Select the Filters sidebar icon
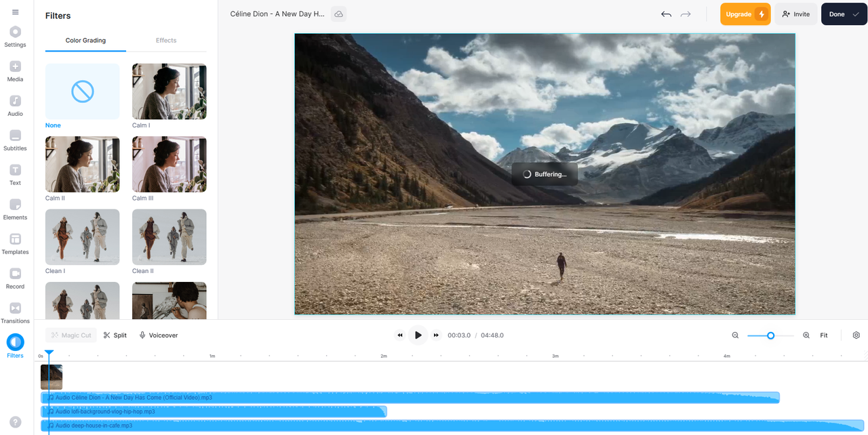The height and width of the screenshot is (435, 868). [x=15, y=342]
